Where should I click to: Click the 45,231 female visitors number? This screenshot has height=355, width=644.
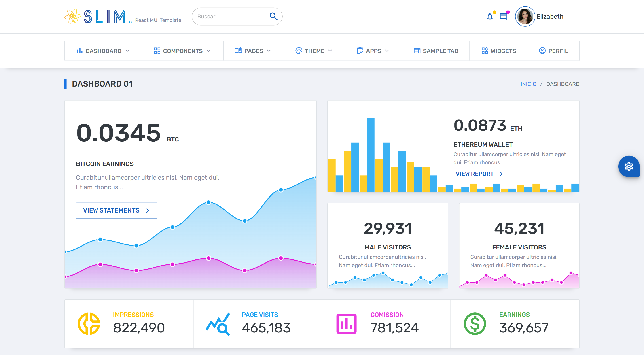519,229
